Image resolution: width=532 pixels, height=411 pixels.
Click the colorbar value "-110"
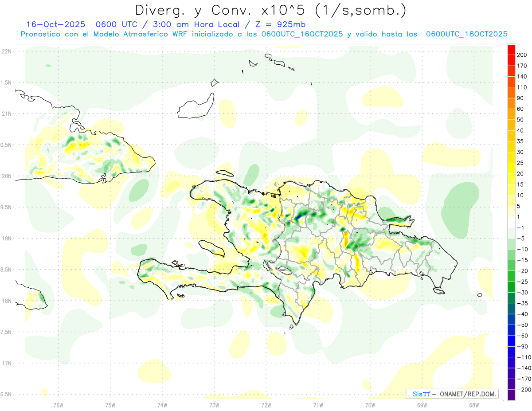point(524,357)
